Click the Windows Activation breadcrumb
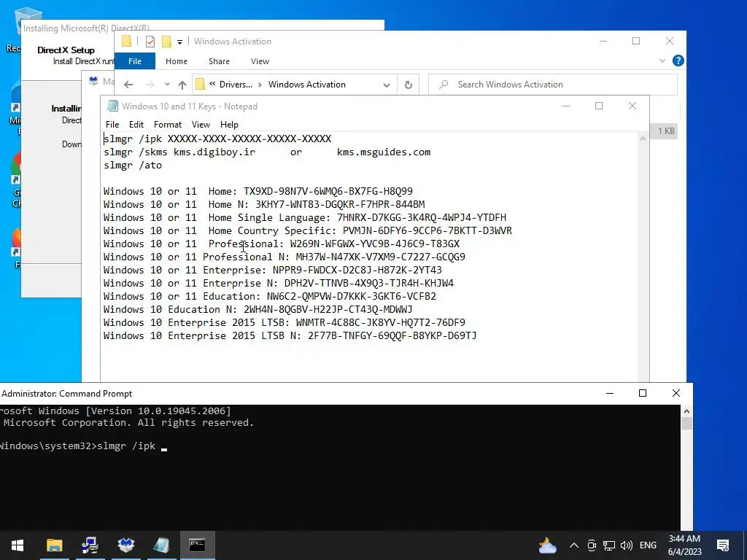 (x=307, y=85)
